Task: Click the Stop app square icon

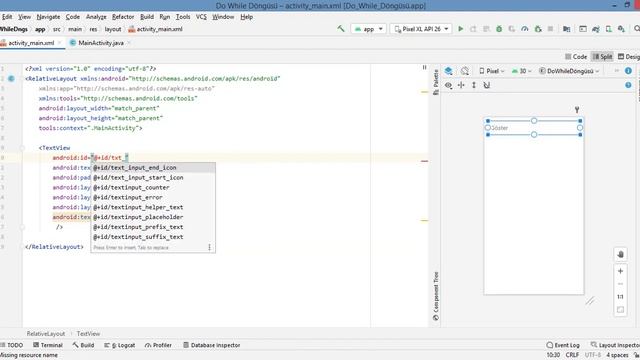Action: 550,29
